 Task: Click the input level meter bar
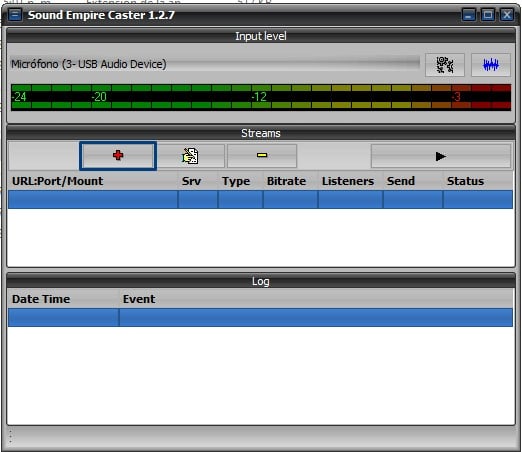click(x=261, y=97)
